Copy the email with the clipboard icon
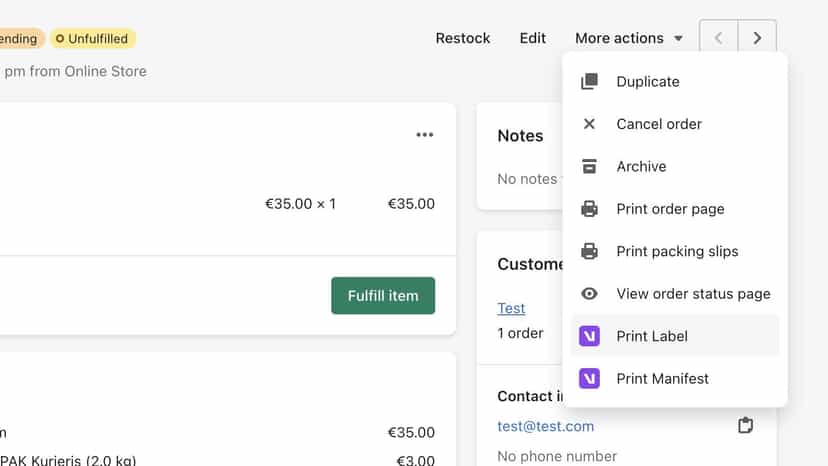 coord(745,425)
